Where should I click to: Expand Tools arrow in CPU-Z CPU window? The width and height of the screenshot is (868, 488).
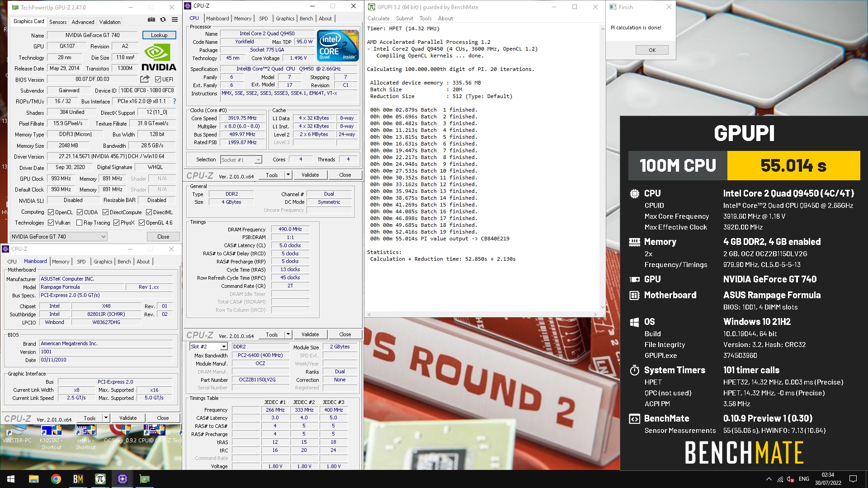click(x=288, y=175)
